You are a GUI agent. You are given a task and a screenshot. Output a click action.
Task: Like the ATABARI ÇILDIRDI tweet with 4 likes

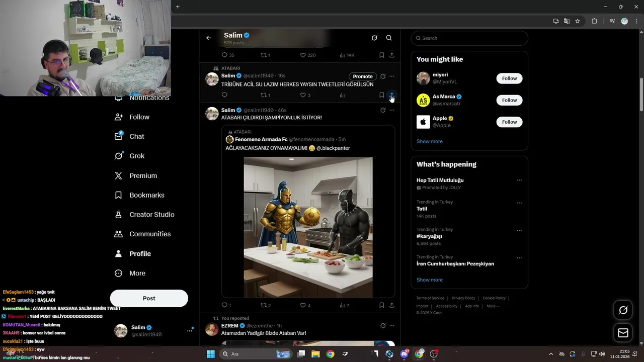[305, 305]
